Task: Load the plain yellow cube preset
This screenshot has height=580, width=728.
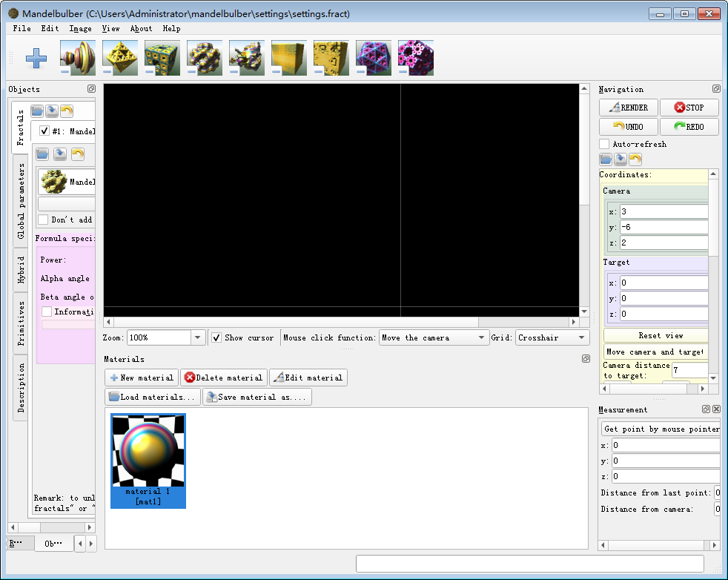Action: click(289, 58)
